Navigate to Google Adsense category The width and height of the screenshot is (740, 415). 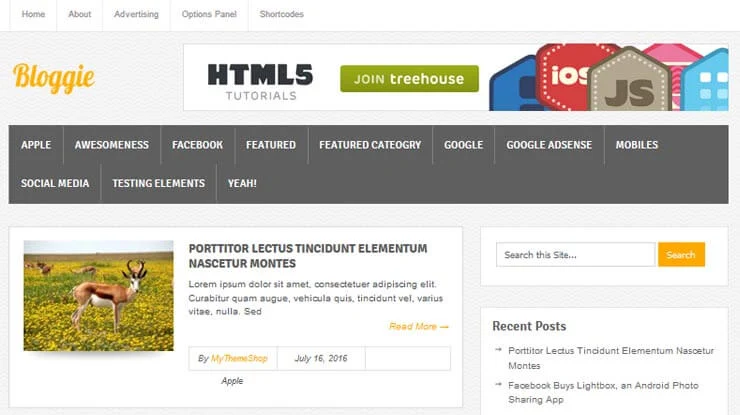(549, 145)
